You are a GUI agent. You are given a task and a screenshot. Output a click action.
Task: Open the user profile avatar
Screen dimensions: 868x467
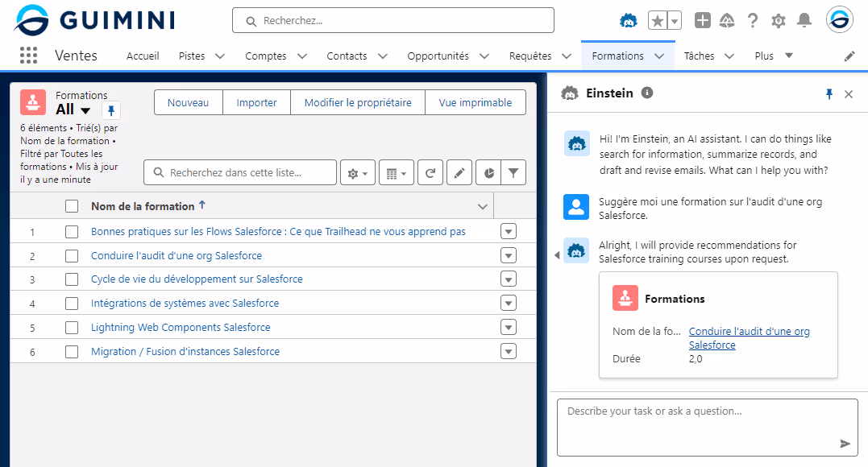coord(839,20)
